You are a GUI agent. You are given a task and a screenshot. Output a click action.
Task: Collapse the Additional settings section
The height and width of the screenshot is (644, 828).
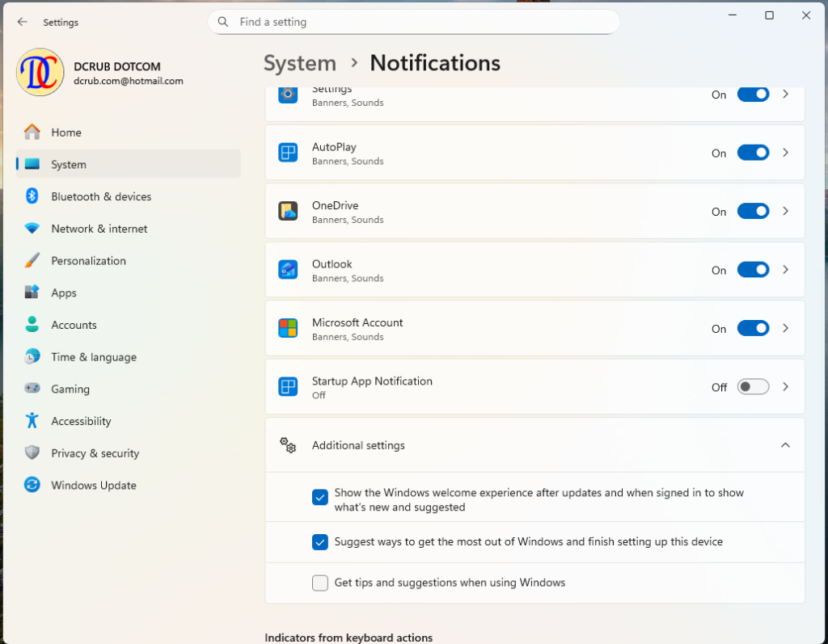tap(785, 445)
